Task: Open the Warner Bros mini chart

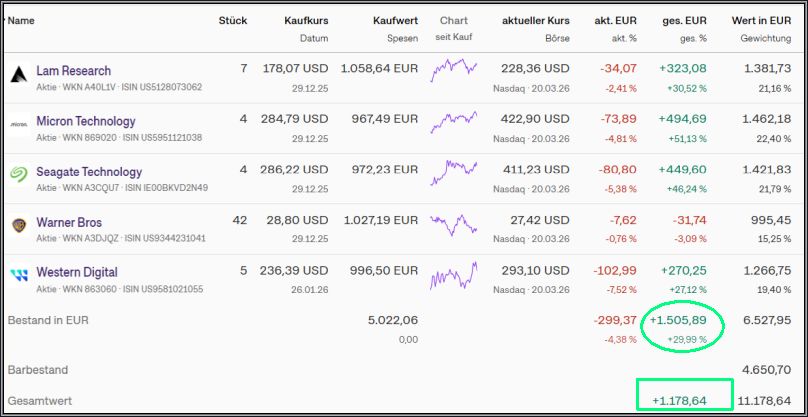Action: (x=454, y=222)
